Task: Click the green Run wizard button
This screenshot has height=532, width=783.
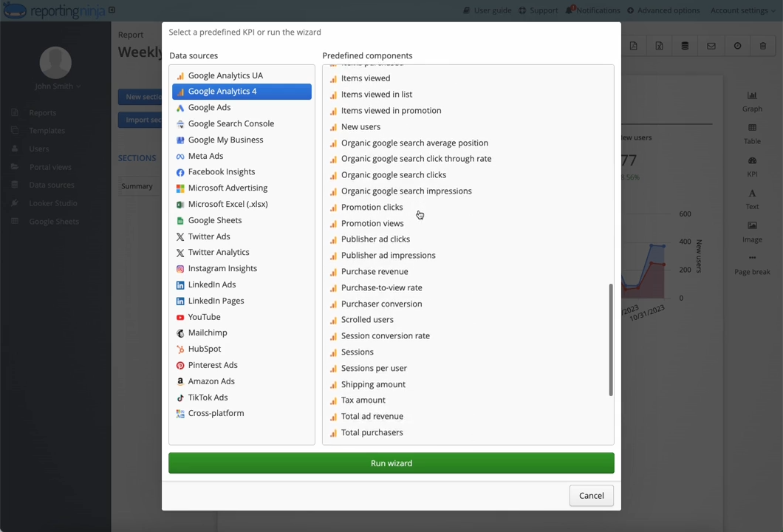Action: click(x=391, y=463)
